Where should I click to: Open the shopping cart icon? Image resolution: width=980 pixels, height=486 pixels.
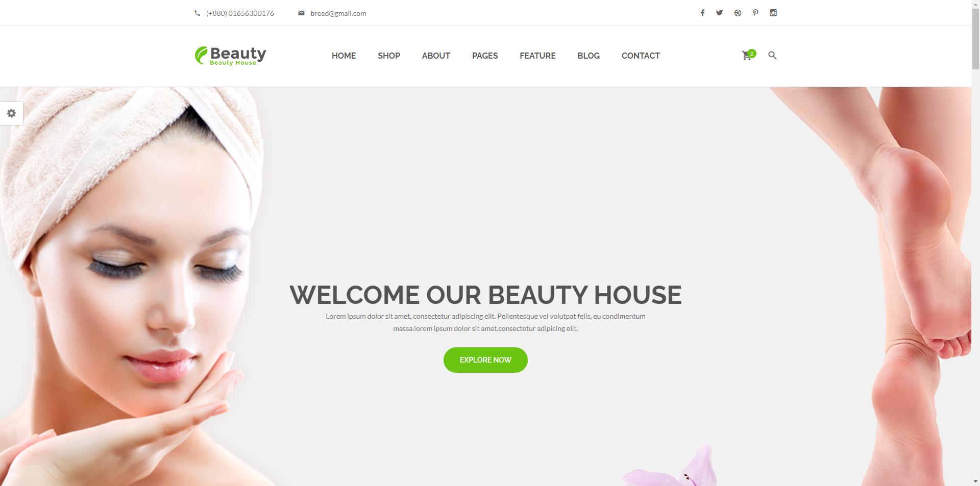748,55
